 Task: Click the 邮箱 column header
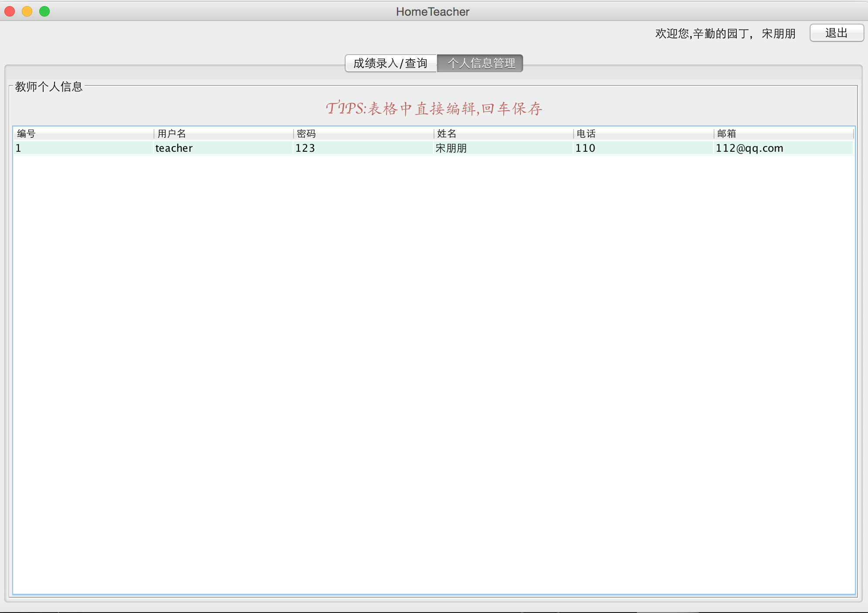[784, 133]
